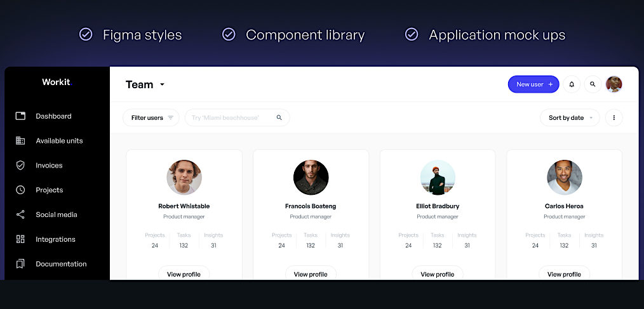The height and width of the screenshot is (309, 644).
Task: Click Carlos Heroa's Tasks count 132
Action: [x=565, y=246]
